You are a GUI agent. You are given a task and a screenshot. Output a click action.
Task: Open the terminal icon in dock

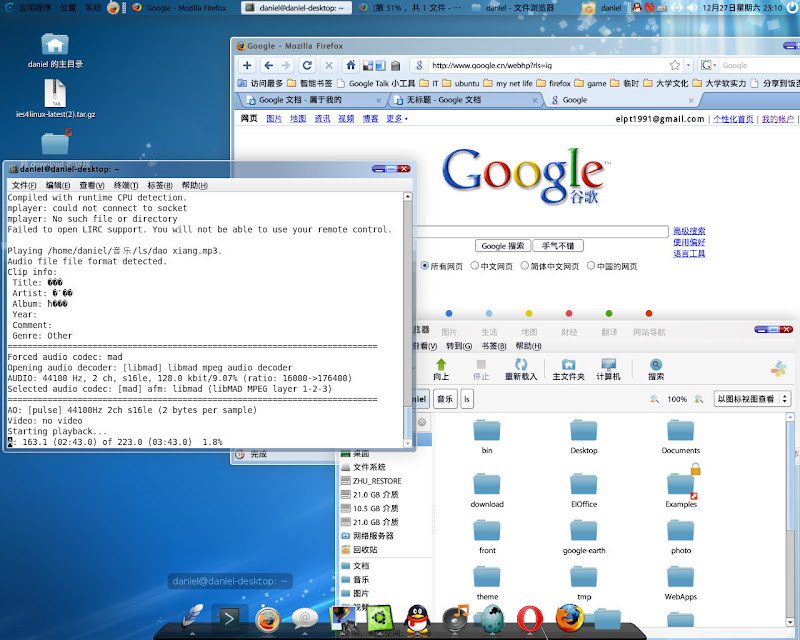pyautogui.click(x=229, y=619)
